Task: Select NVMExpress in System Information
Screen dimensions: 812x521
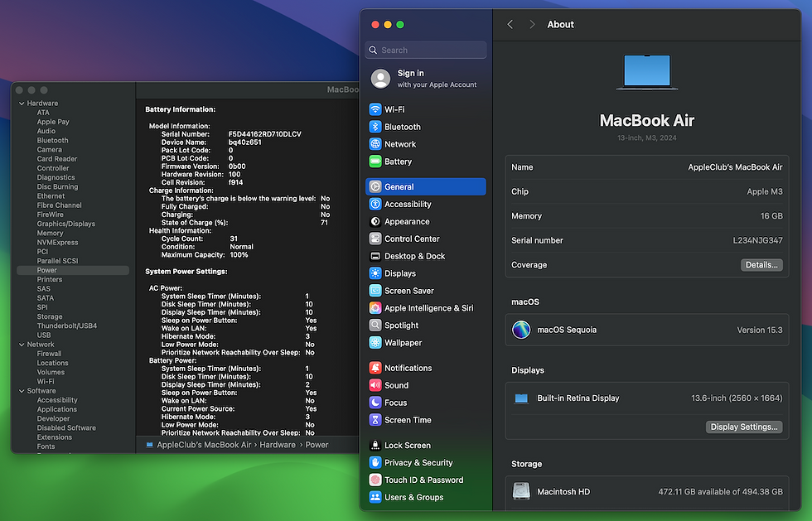Action: tap(57, 243)
